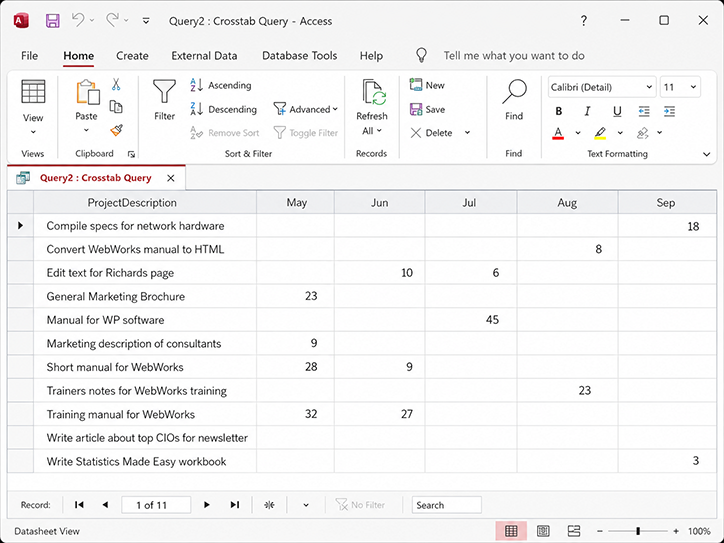The image size is (724, 543).
Task: Go to next record button
Action: click(206, 505)
